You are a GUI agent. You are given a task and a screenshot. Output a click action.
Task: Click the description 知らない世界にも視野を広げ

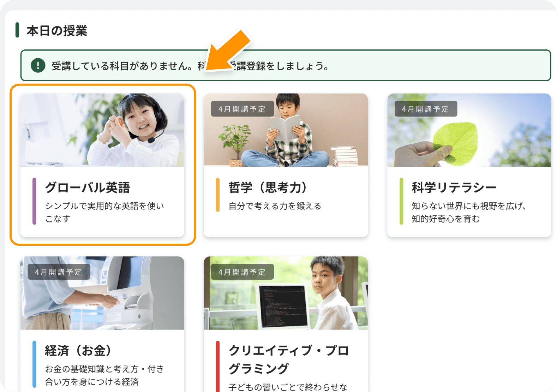click(469, 206)
